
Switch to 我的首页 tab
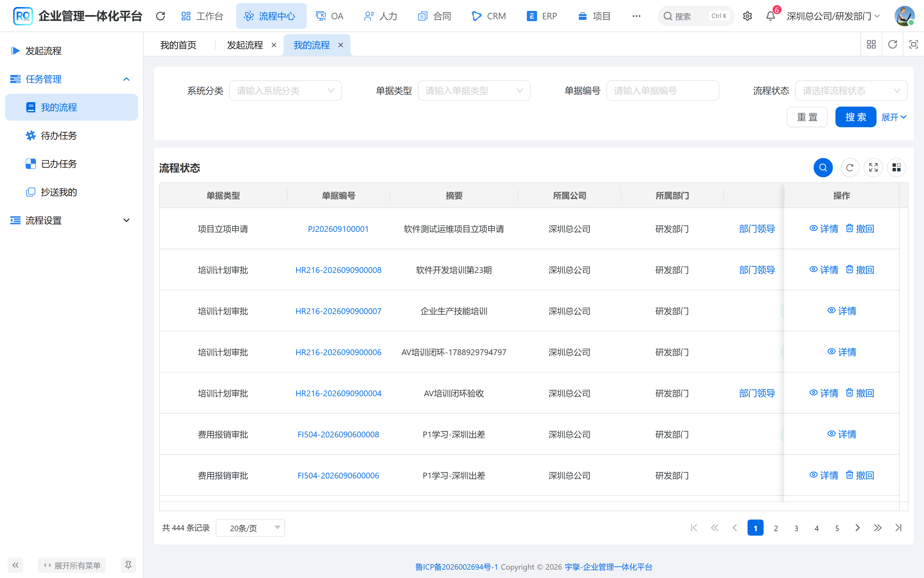coord(178,45)
